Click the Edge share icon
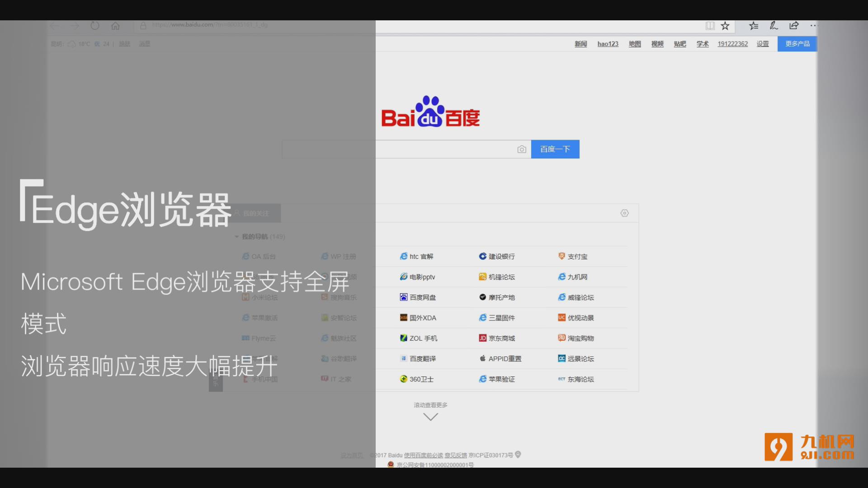The image size is (868, 488). coord(794,26)
